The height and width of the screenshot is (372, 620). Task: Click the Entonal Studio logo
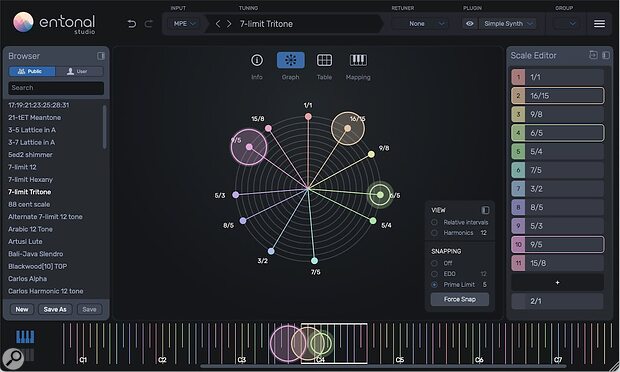54,24
